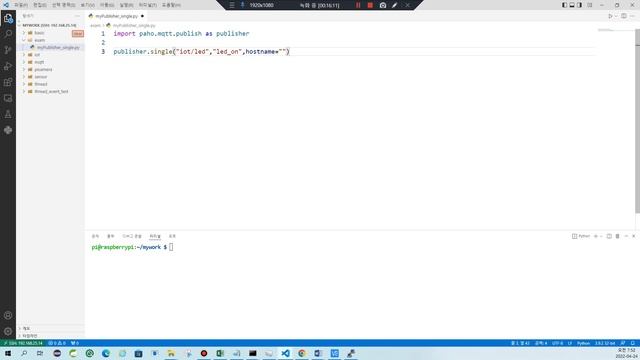
Task: Open the Remote Explorer view
Action: tap(8, 98)
